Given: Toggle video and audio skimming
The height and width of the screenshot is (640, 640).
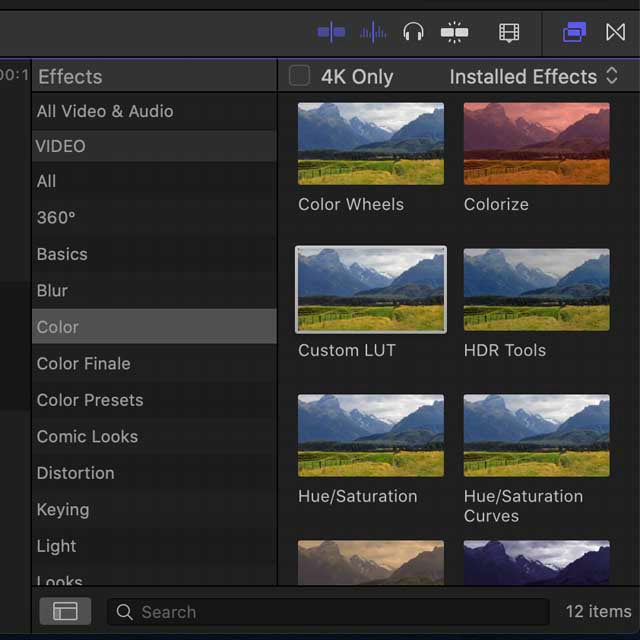Looking at the screenshot, I should click(331, 33).
